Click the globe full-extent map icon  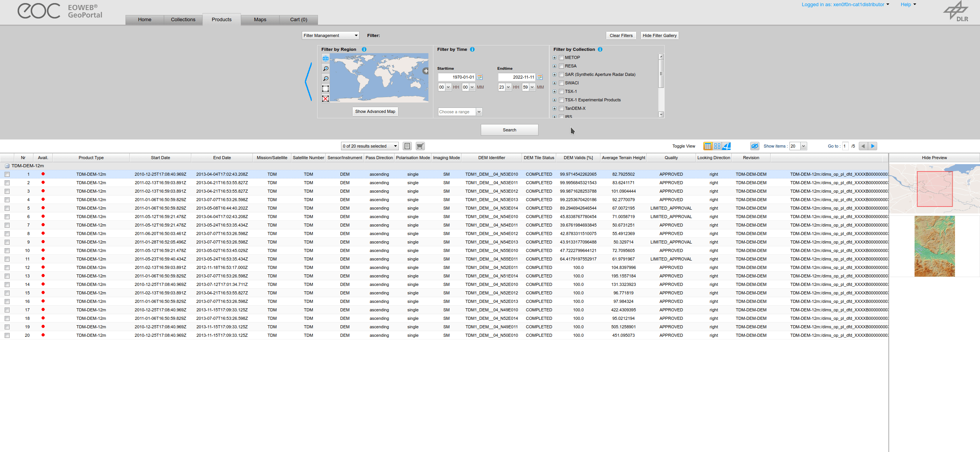pyautogui.click(x=326, y=59)
